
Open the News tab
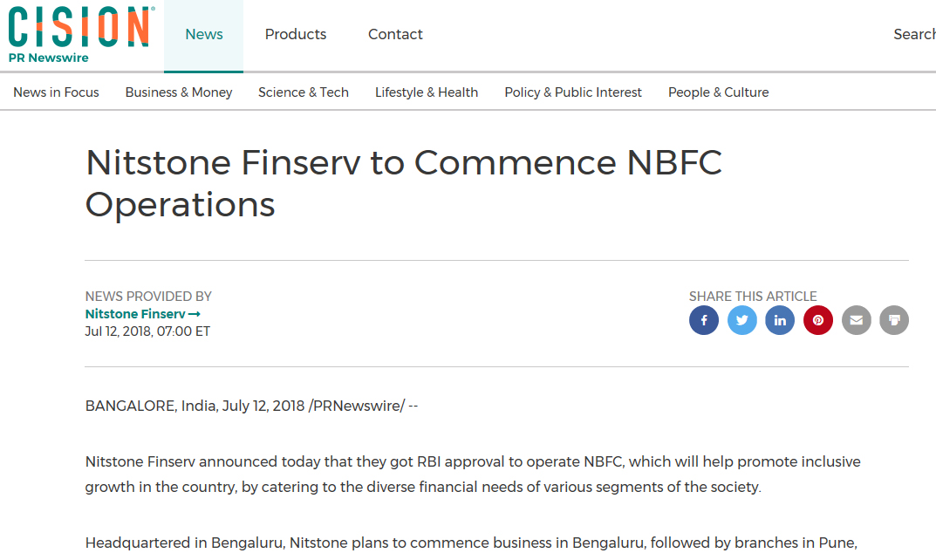pyautogui.click(x=203, y=35)
